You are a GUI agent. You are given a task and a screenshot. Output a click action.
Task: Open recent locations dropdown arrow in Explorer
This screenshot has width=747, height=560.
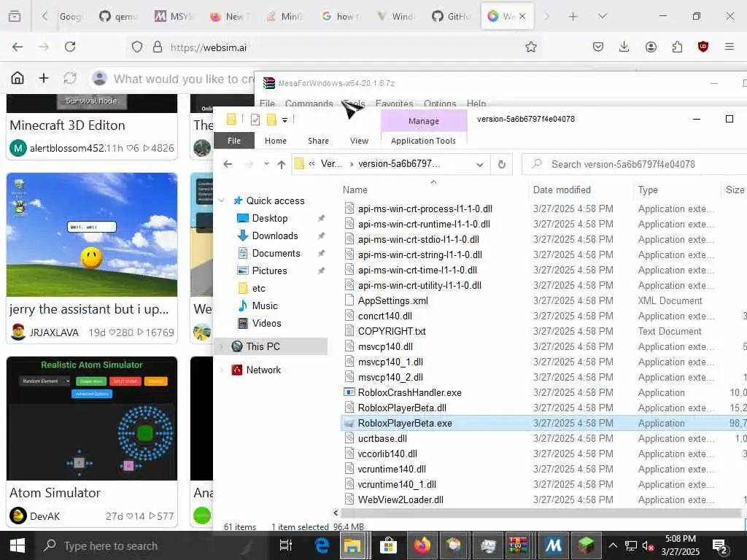[x=266, y=164]
